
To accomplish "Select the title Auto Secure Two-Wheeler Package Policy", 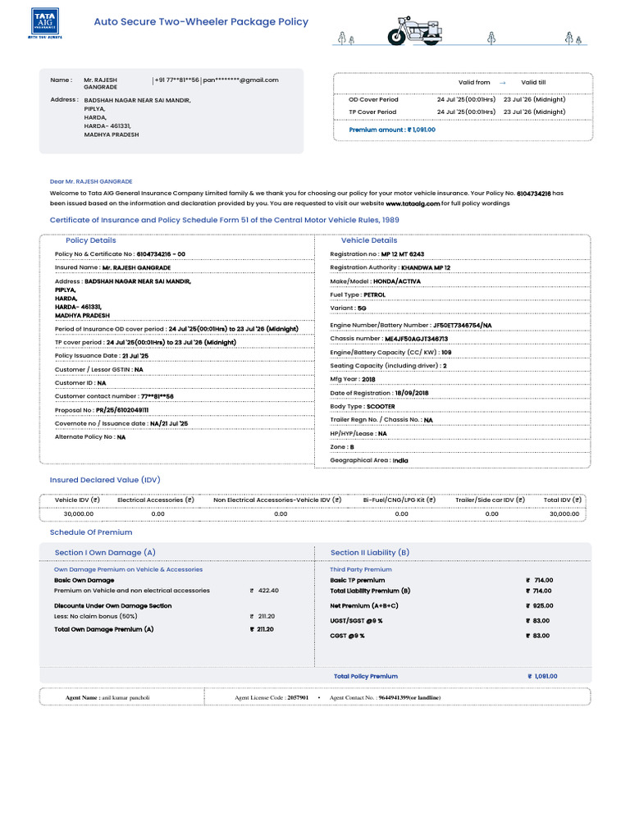I will tap(201, 22).
